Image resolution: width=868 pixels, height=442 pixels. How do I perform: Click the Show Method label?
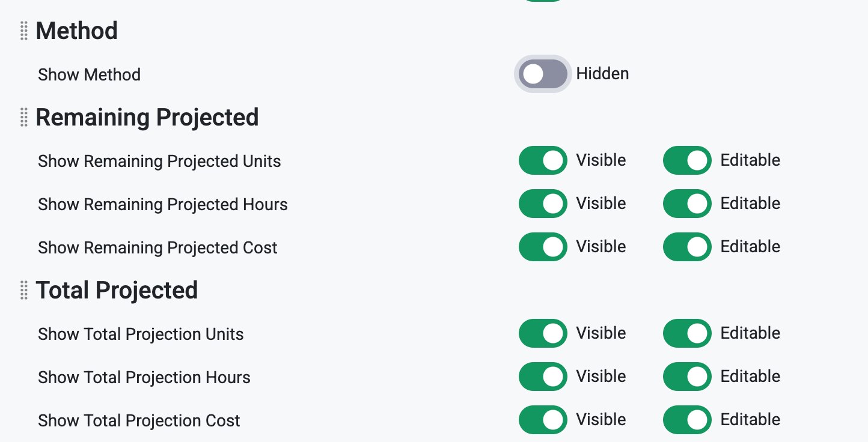click(x=90, y=74)
